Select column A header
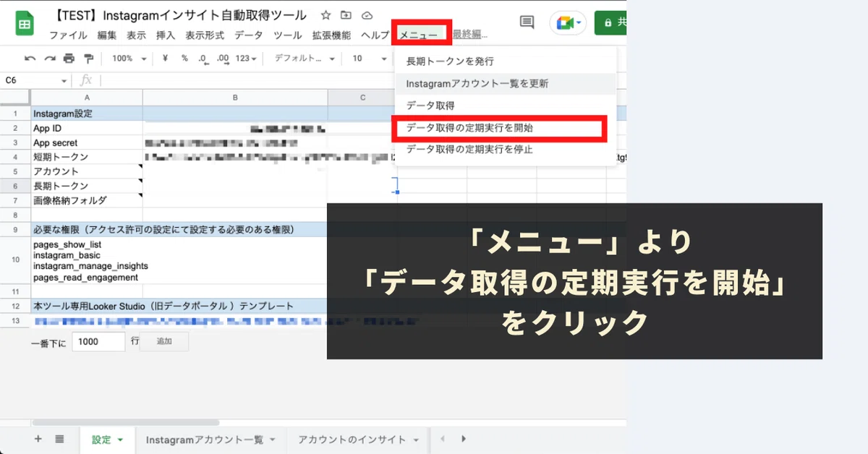 pyautogui.click(x=87, y=98)
